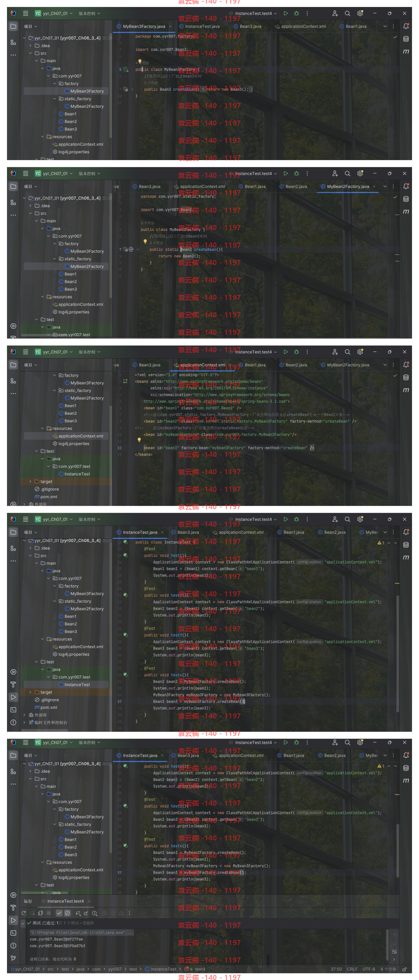This screenshot has height=980, width=419.
Task: Click the '4 个空格' indent setting in status bar
Action: pos(388,969)
